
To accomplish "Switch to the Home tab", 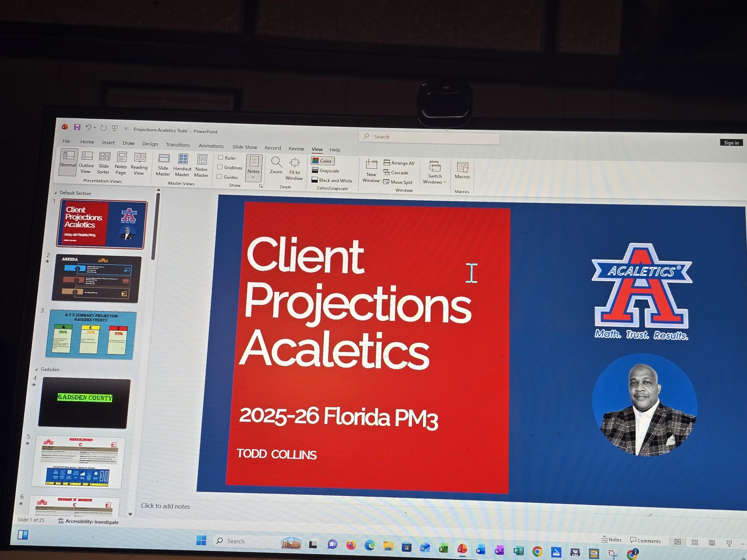I will click(88, 142).
